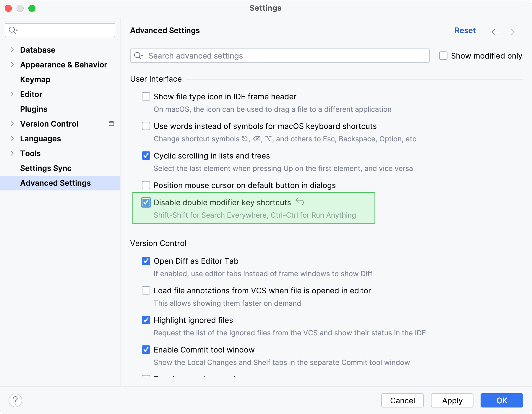Open the search history dropdown magnifier in sidebar
Viewport: 532px width, 414px height.
pos(13,30)
